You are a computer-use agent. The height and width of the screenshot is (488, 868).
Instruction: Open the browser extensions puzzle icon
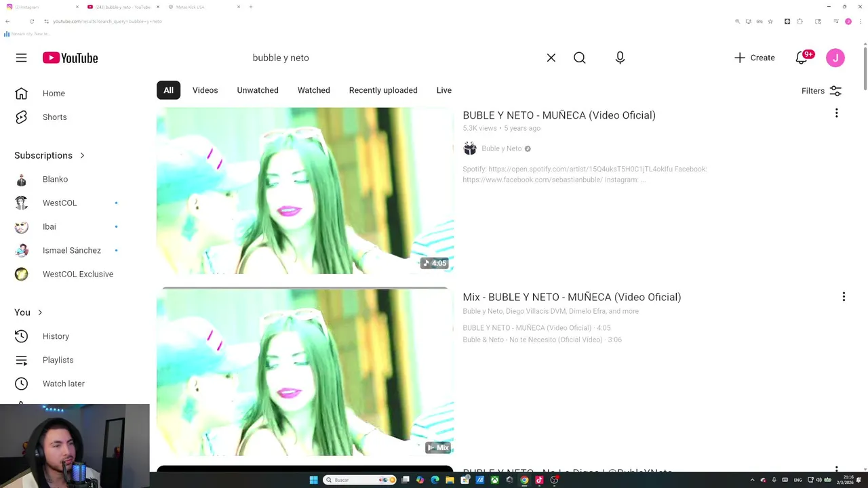[x=800, y=21]
